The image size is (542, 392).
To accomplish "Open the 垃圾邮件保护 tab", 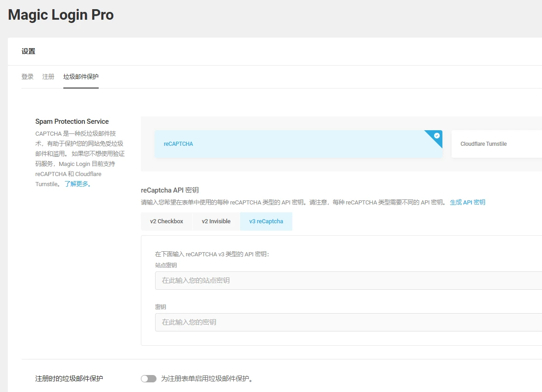I will tap(81, 77).
